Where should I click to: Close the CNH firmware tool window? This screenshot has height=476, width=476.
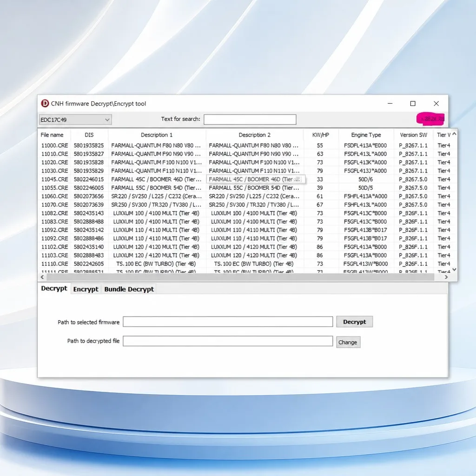point(436,104)
